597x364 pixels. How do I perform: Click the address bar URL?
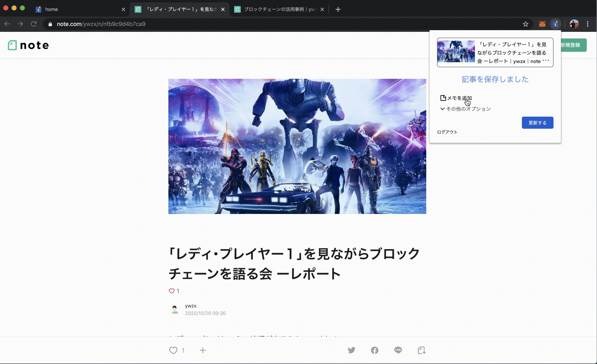(x=101, y=24)
